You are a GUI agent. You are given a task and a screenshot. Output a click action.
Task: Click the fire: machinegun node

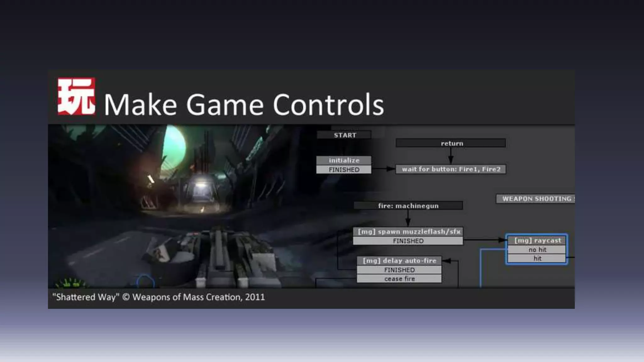[408, 206]
